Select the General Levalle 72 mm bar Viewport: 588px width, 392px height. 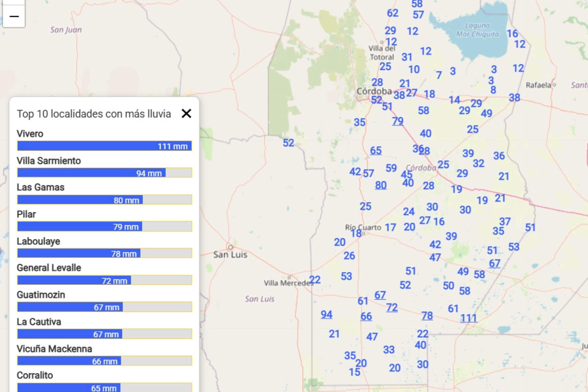104,280
